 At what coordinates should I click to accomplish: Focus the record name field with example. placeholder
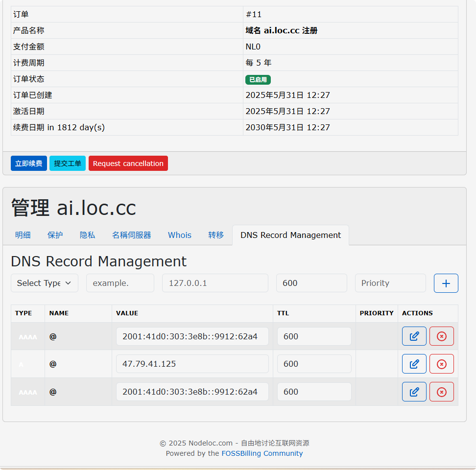click(x=120, y=283)
